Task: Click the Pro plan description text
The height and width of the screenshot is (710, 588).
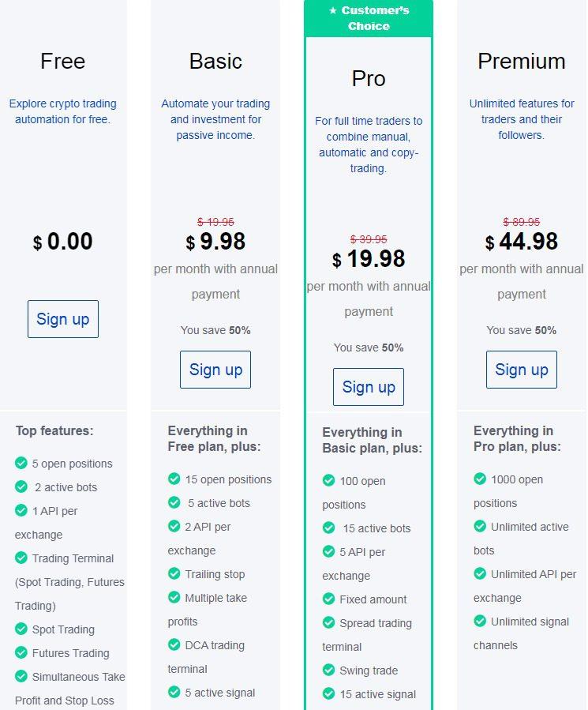Action: [369, 145]
